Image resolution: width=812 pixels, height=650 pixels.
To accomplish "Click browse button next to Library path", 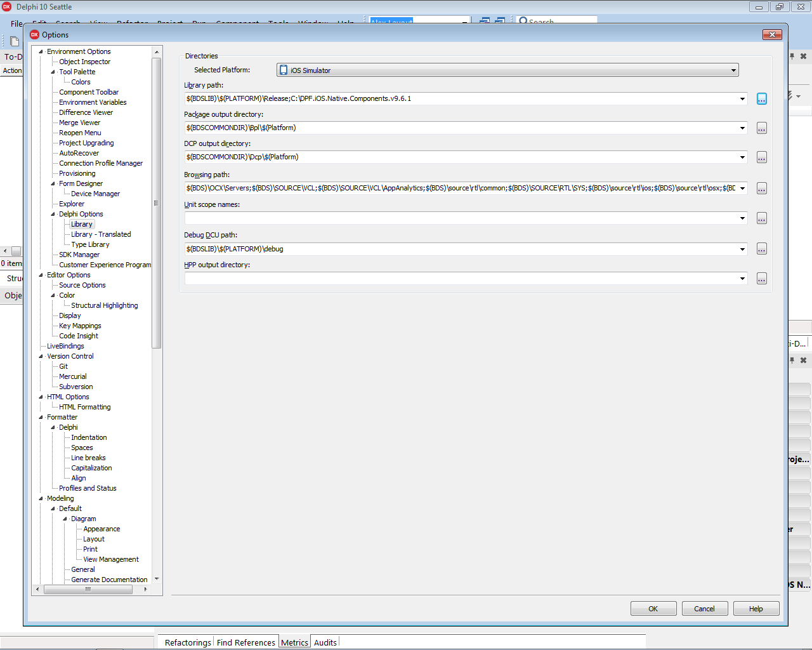I will point(761,99).
